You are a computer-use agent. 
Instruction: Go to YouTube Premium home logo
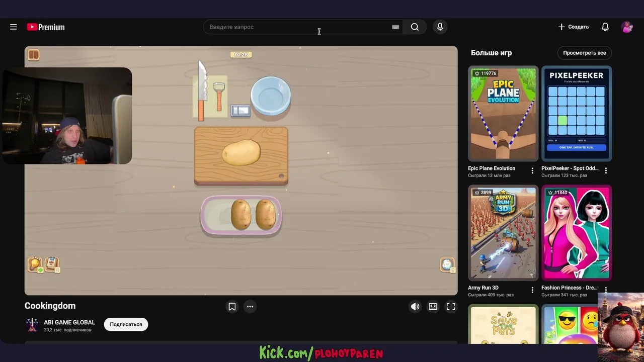pos(46,27)
